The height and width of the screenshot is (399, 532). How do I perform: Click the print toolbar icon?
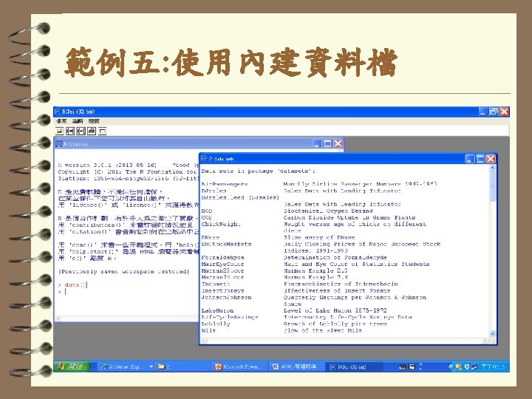[92, 131]
